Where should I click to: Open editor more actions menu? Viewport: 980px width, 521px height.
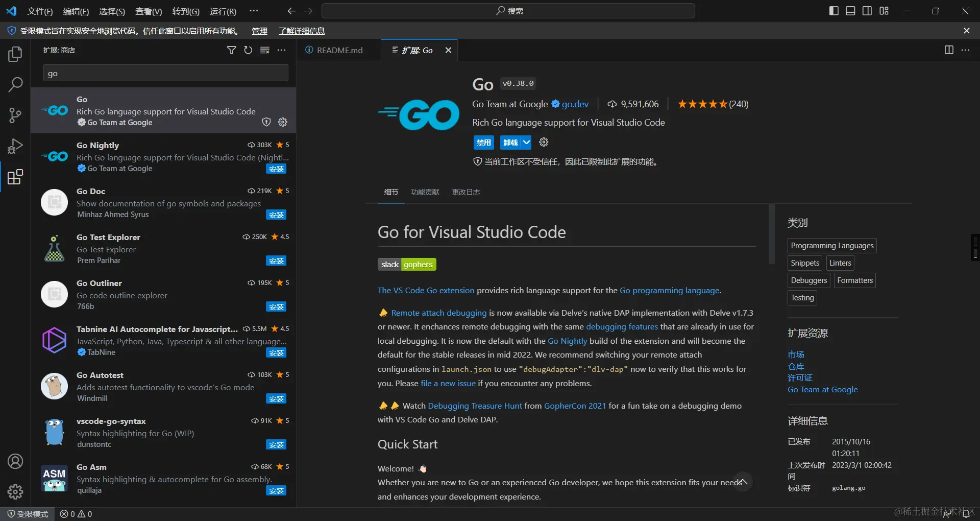click(x=965, y=50)
